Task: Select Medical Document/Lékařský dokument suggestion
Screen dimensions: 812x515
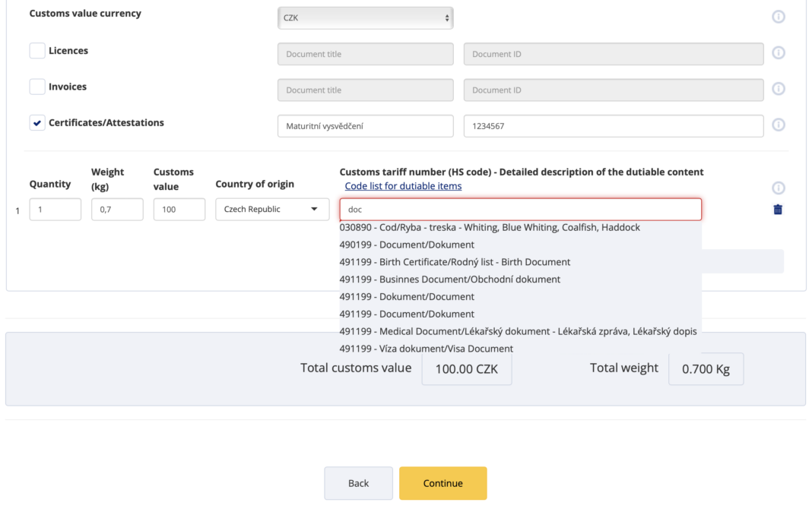Action: [x=518, y=331]
